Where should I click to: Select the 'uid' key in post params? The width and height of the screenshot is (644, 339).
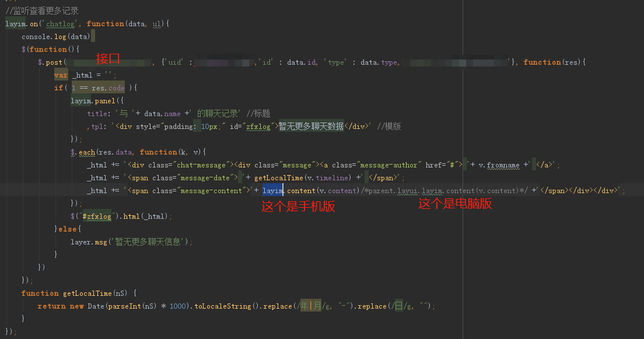[x=175, y=62]
